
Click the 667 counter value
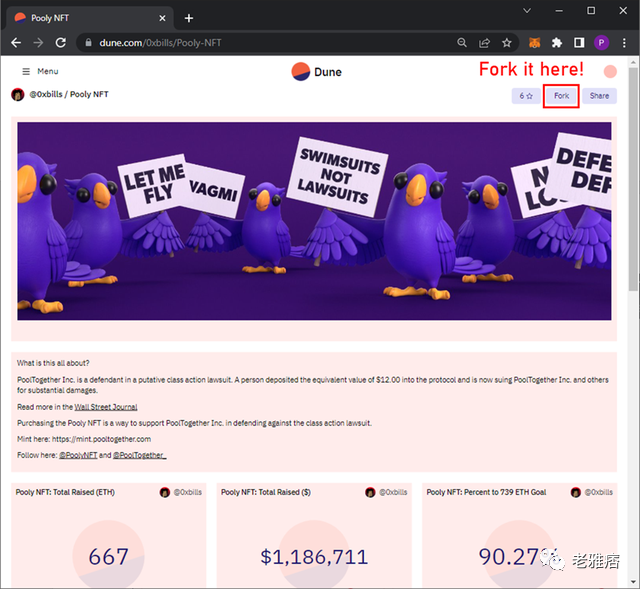click(x=109, y=557)
